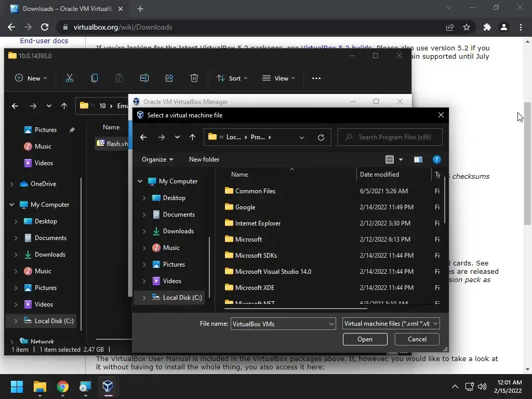Collapse My Computer in the dialog tree
This screenshot has height=399, width=532.
tap(140, 181)
